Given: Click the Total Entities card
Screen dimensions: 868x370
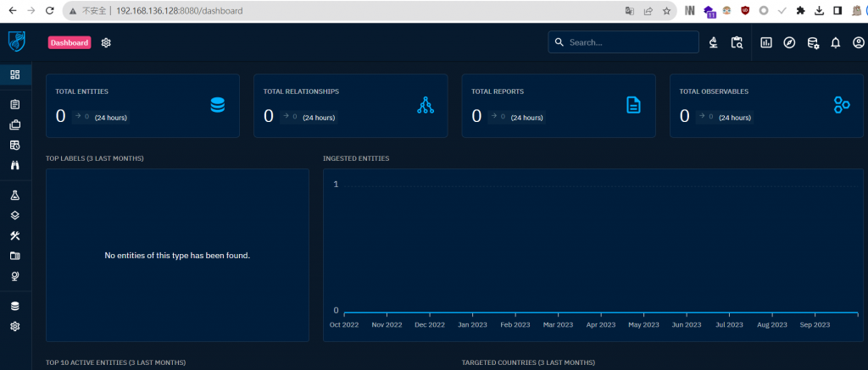Looking at the screenshot, I should click(x=142, y=106).
